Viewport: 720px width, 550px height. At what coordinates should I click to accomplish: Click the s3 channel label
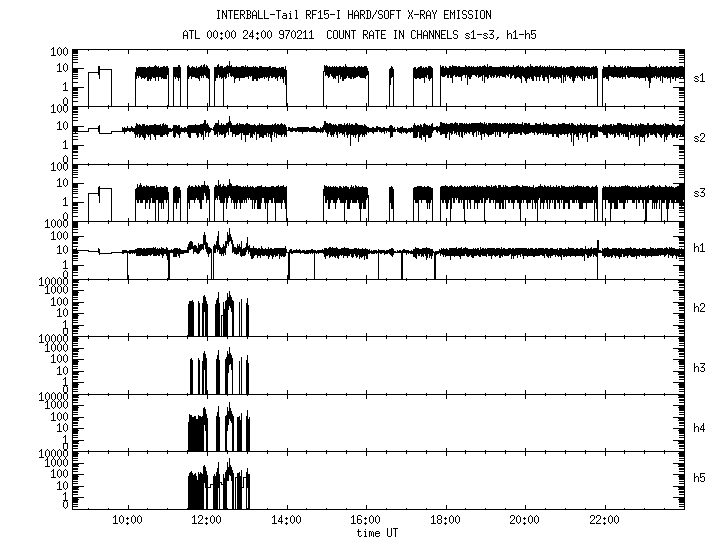click(700, 193)
